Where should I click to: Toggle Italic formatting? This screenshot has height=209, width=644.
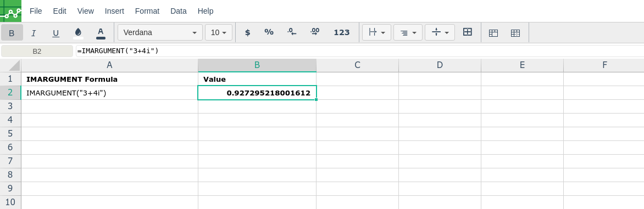click(34, 33)
